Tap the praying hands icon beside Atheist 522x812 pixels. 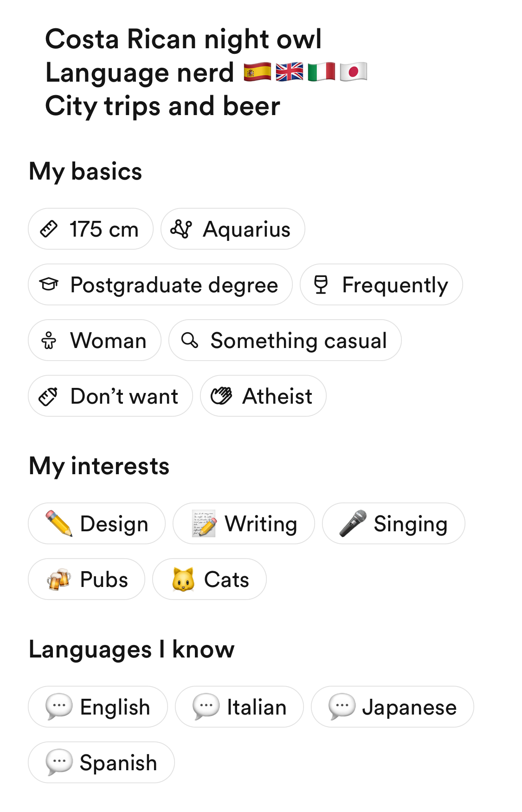pos(221,396)
